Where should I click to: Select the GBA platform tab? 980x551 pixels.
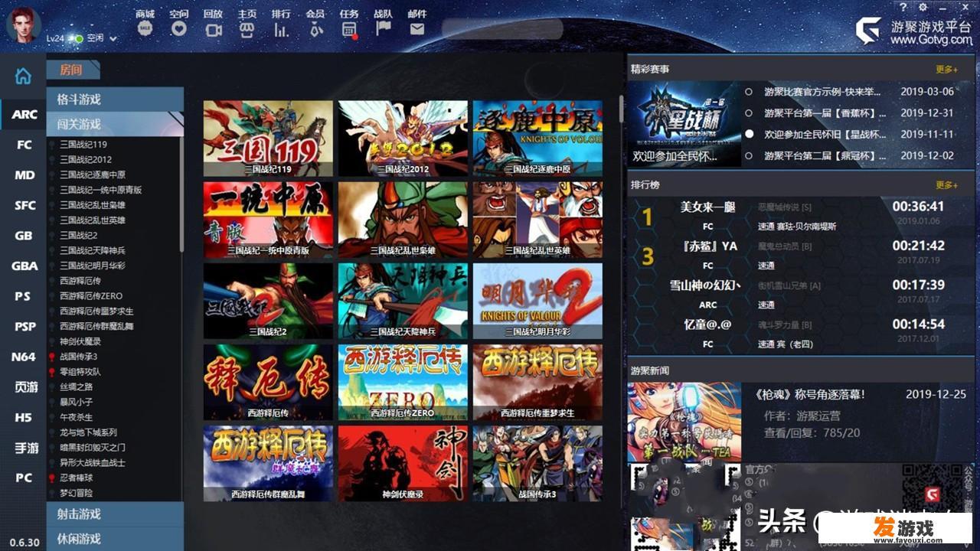coord(24,266)
